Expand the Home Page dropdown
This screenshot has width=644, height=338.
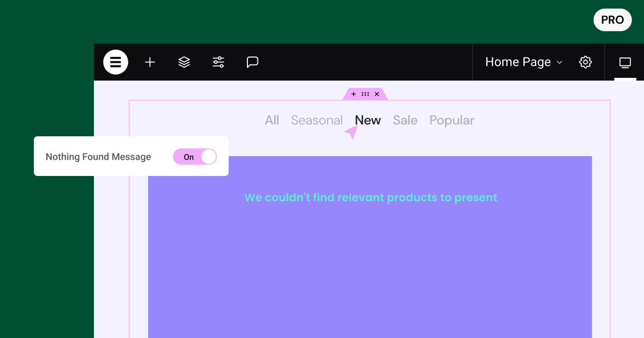click(x=524, y=62)
